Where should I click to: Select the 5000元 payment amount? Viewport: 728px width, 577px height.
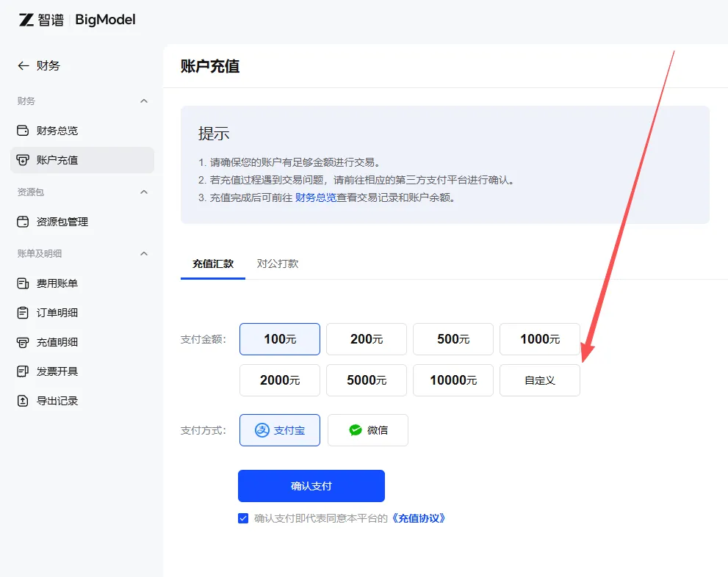[367, 380]
